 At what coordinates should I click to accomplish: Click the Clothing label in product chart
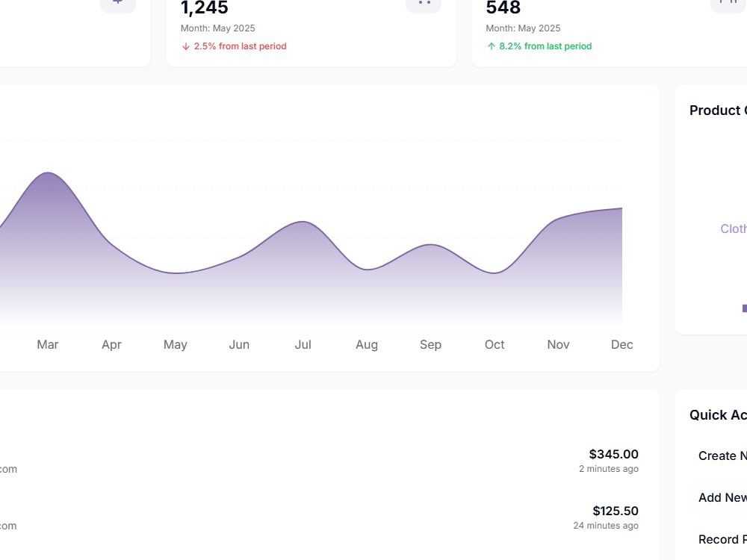(x=734, y=228)
